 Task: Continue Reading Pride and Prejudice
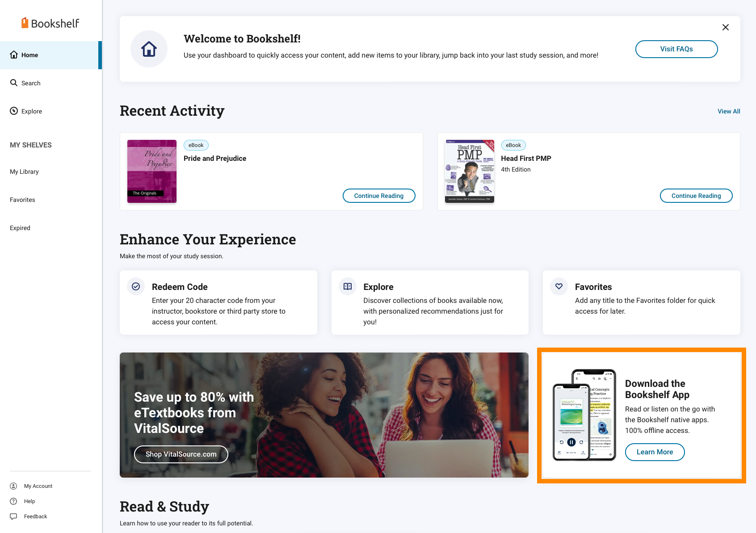tap(379, 196)
